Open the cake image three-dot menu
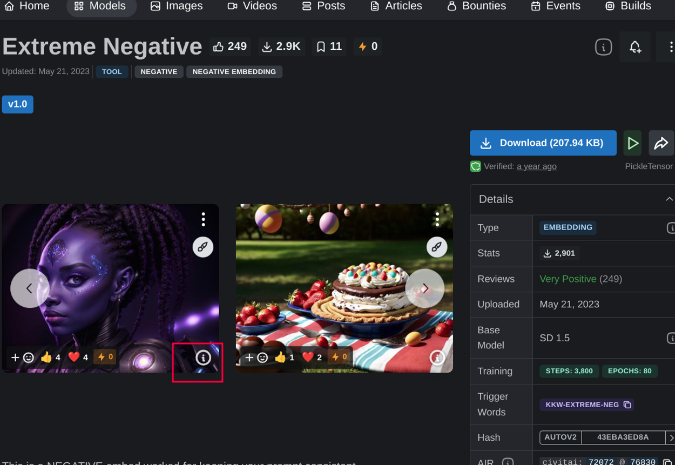 [x=437, y=219]
